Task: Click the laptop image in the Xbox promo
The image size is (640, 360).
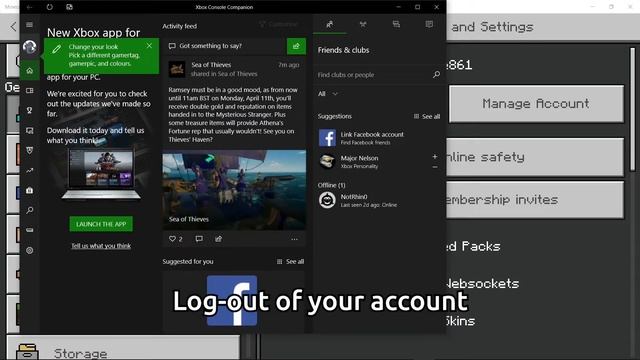Action: (101, 174)
